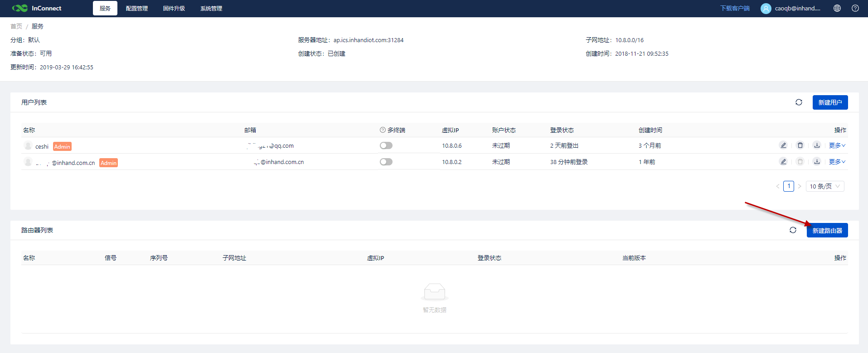Click the download icon in ceshi row
This screenshot has height=353, width=868.
click(x=817, y=145)
